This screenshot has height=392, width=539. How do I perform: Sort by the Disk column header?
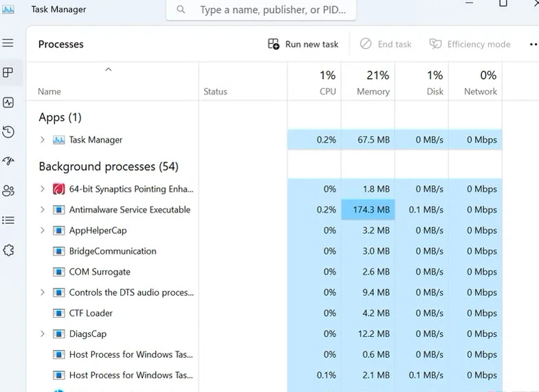coord(422,82)
